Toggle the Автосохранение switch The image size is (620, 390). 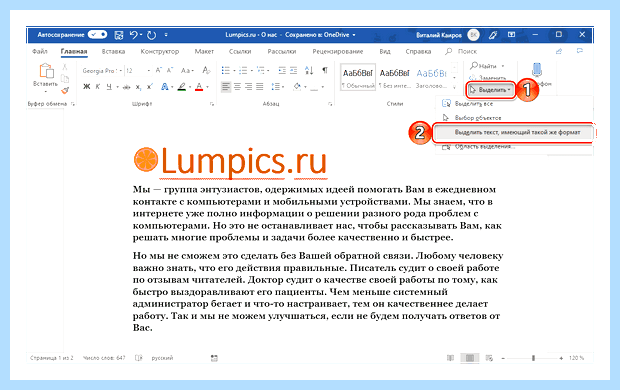pyautogui.click(x=97, y=35)
